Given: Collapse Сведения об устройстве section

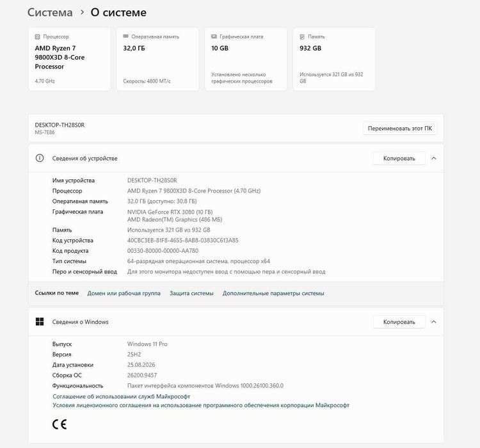Looking at the screenshot, I should tap(434, 158).
